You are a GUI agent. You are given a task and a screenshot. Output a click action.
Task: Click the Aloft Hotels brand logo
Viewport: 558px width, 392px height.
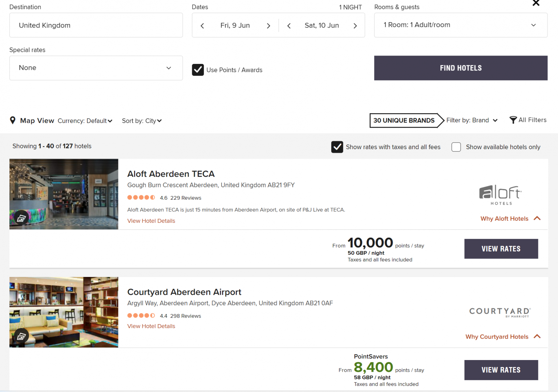(x=500, y=195)
